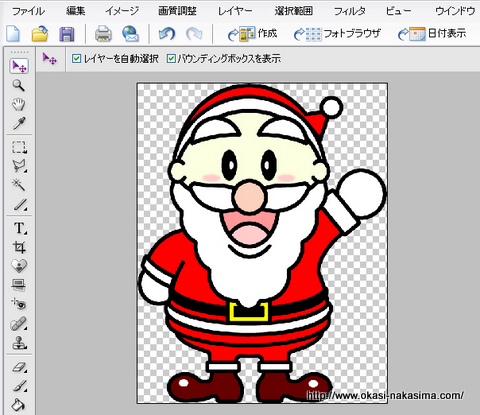Open the 編集 menu
Viewport: 480px width, 415px height.
[x=76, y=11]
